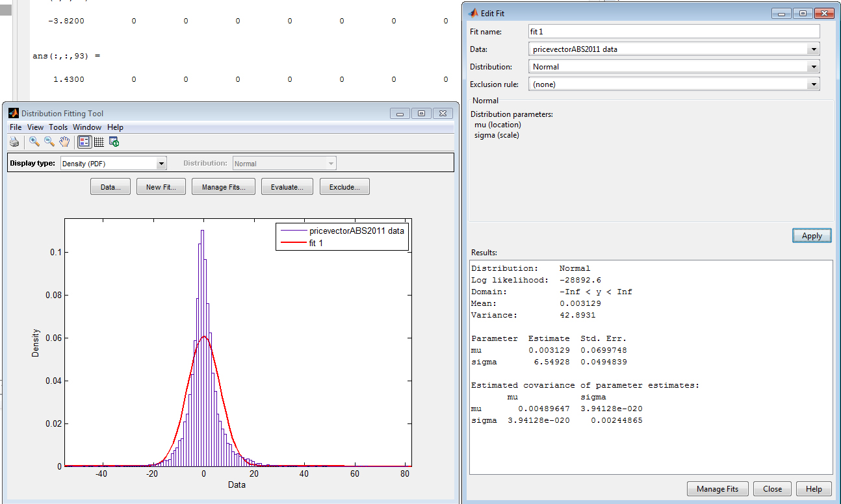Click the disabled Distribution Normal dropdown
The image size is (841, 504).
click(x=284, y=164)
